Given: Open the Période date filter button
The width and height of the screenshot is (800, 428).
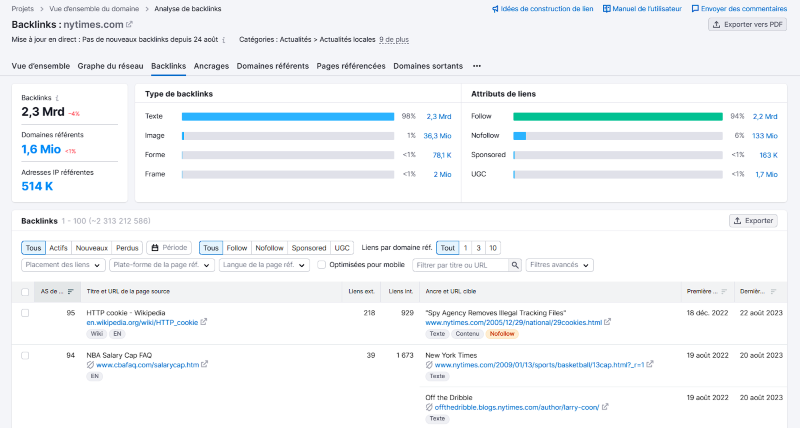Looking at the screenshot, I should [x=169, y=248].
